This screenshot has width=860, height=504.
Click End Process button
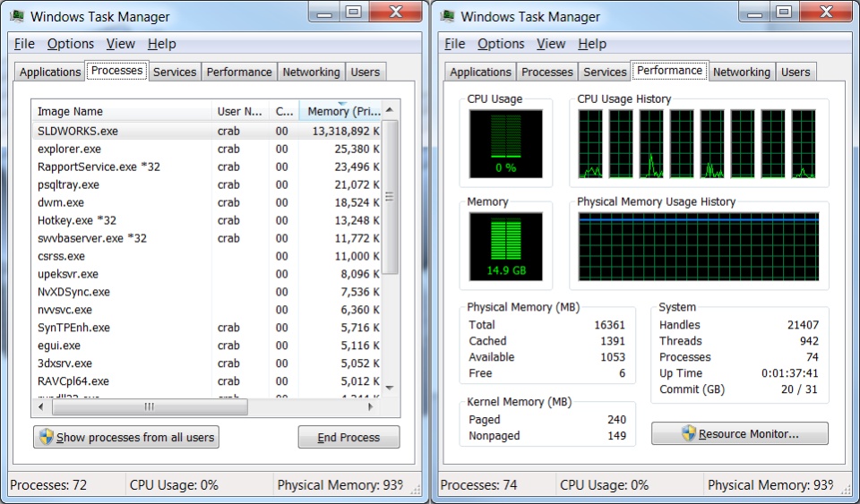(348, 437)
